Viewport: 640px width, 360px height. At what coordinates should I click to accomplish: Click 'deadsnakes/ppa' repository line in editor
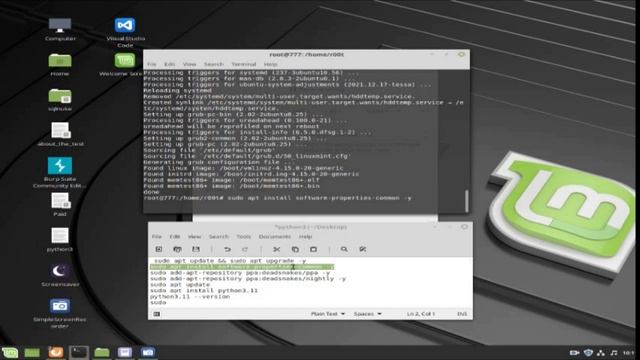240,273
